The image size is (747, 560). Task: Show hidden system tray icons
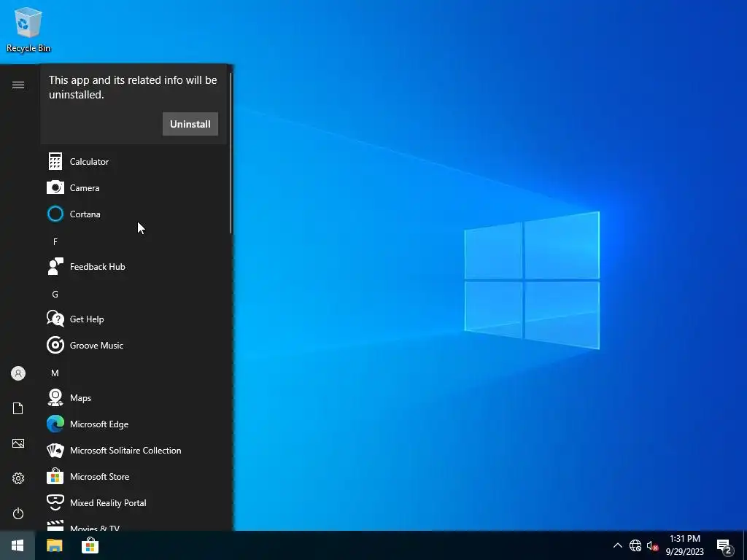pyautogui.click(x=617, y=545)
